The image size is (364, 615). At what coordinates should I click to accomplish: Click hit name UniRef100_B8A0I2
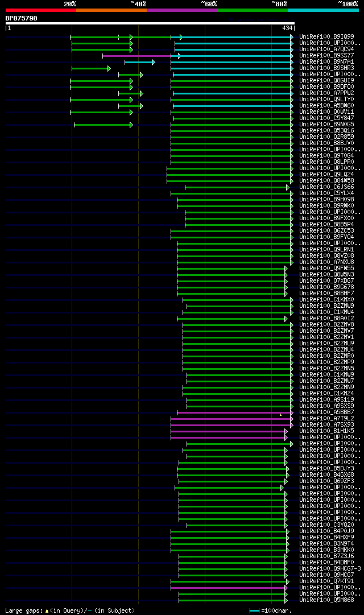point(326,319)
